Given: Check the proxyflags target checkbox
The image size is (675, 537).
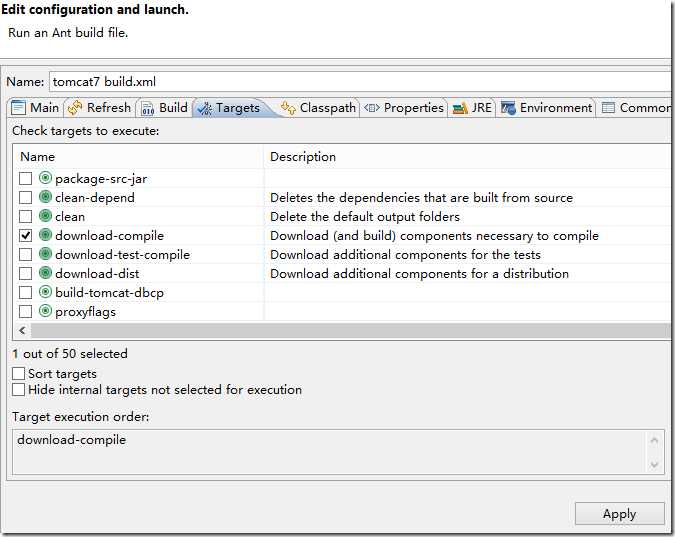Looking at the screenshot, I should click(x=25, y=311).
